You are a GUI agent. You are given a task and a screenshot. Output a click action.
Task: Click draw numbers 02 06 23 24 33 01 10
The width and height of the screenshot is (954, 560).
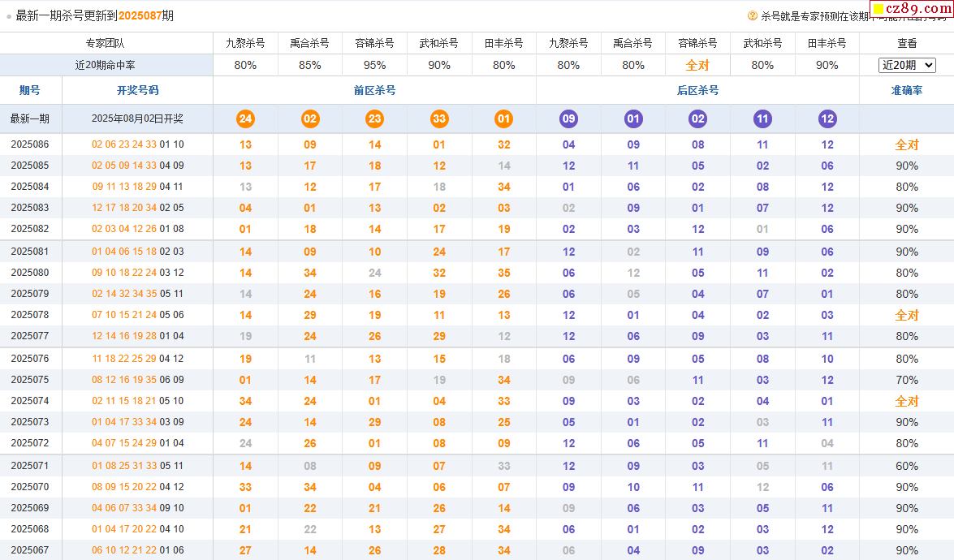tap(137, 144)
